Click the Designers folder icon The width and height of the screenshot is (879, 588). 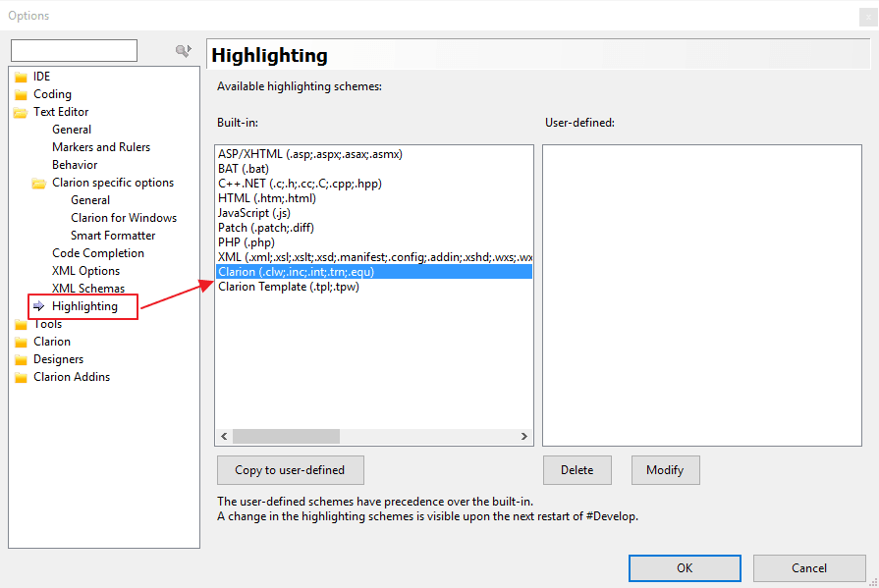click(21, 360)
